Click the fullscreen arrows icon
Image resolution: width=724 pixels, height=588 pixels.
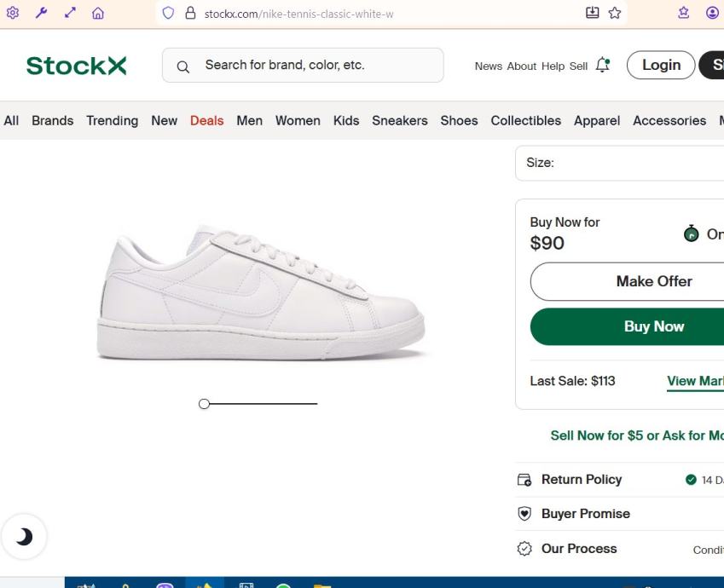[69, 13]
